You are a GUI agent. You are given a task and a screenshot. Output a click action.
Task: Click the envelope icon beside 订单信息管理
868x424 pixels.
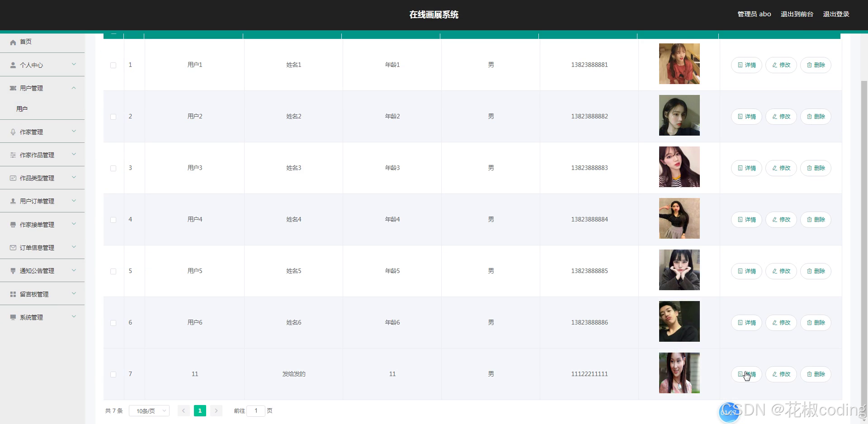13,248
